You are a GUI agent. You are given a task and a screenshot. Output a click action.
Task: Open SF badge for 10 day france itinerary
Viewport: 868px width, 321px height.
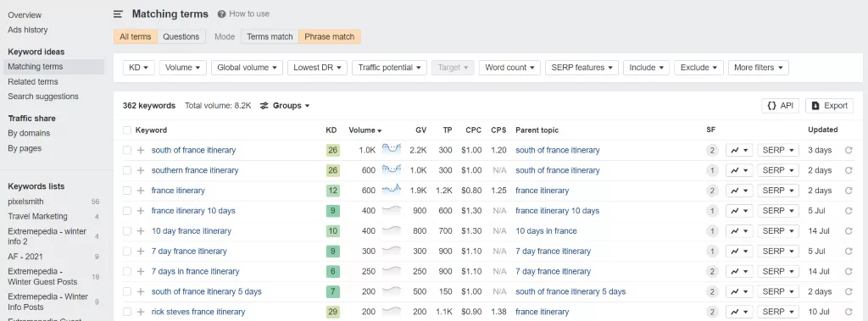pos(712,230)
